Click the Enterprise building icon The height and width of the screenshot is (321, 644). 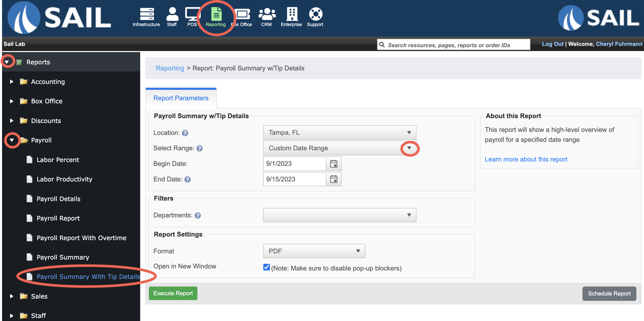pyautogui.click(x=292, y=14)
